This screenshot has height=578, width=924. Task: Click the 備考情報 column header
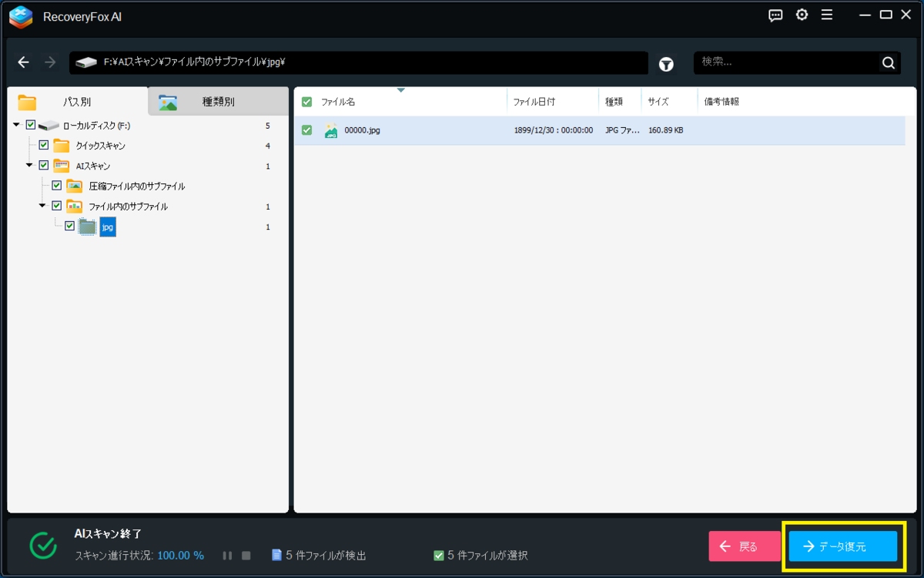721,102
